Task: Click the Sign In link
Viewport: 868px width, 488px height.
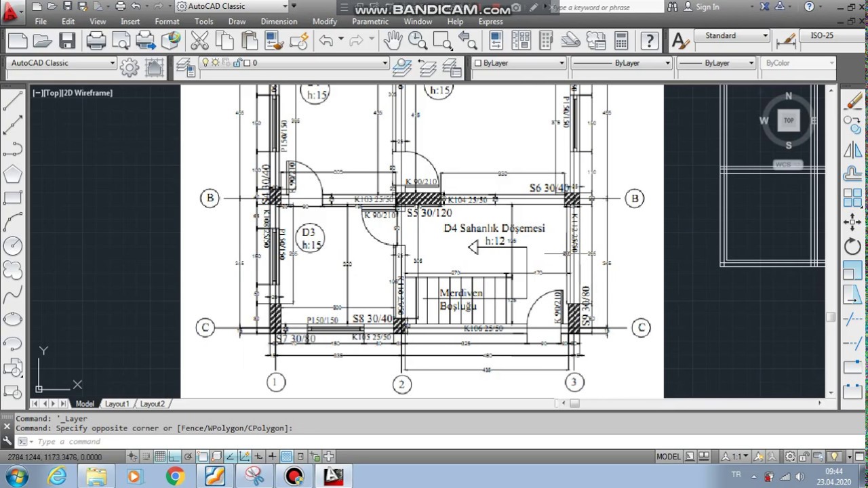Action: tap(707, 7)
